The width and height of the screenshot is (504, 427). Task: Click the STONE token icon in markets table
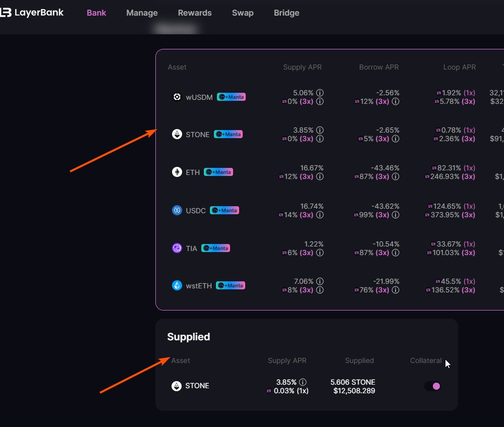[x=177, y=134]
